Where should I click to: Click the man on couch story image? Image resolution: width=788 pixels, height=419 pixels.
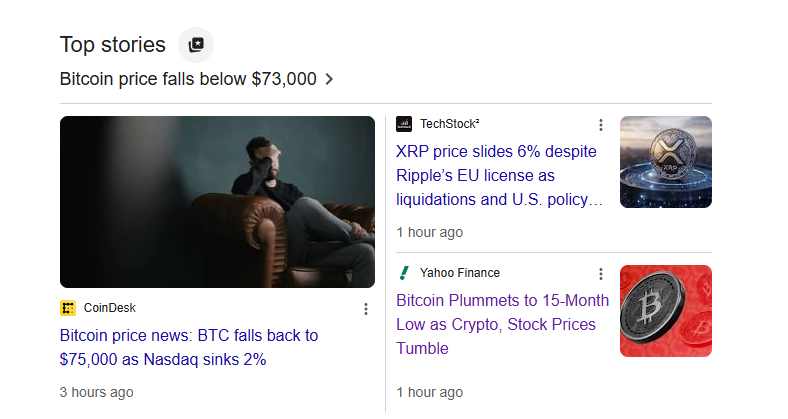tap(217, 202)
